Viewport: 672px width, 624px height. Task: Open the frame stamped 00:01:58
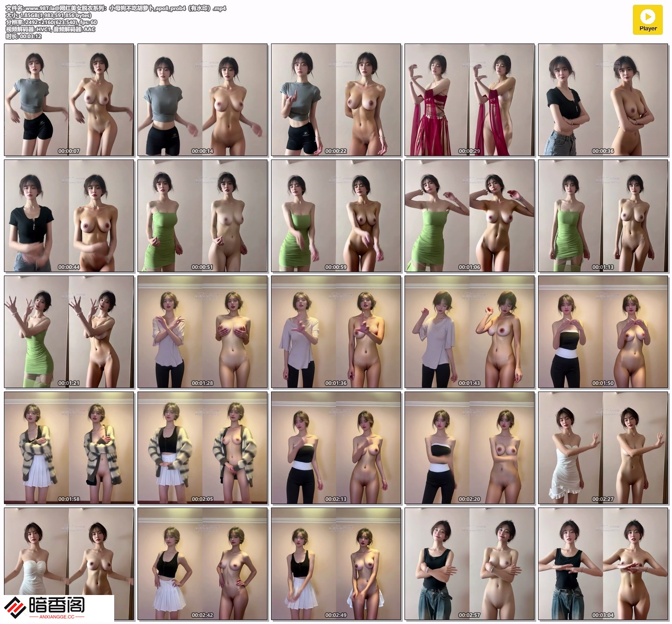69,448
